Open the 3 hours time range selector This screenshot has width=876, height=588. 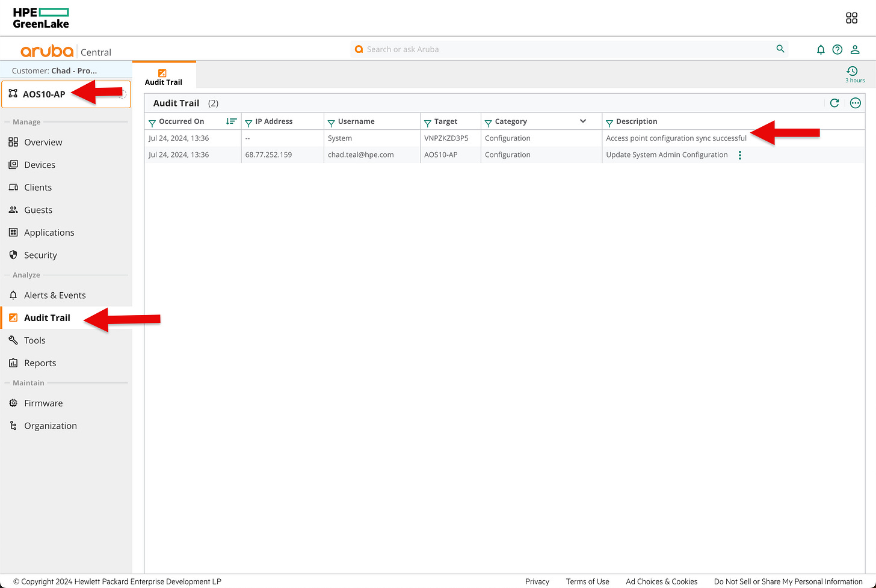click(x=853, y=74)
